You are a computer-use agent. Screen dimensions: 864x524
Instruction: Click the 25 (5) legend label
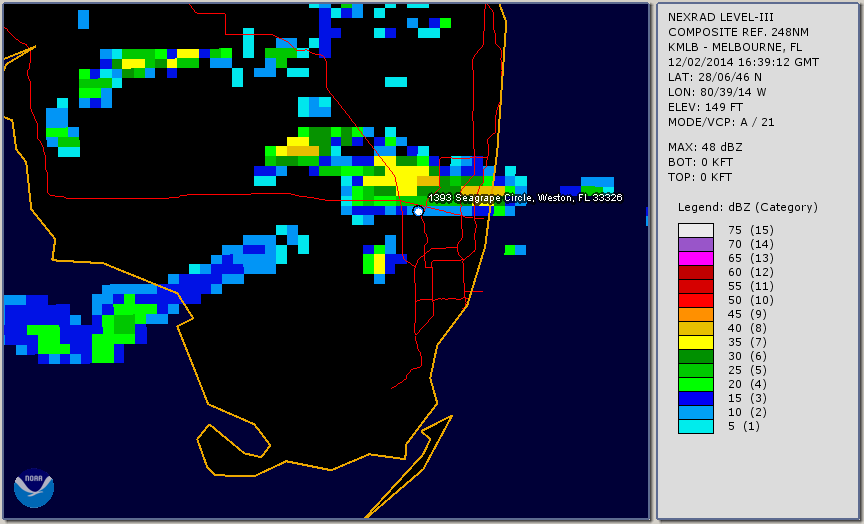click(x=747, y=370)
